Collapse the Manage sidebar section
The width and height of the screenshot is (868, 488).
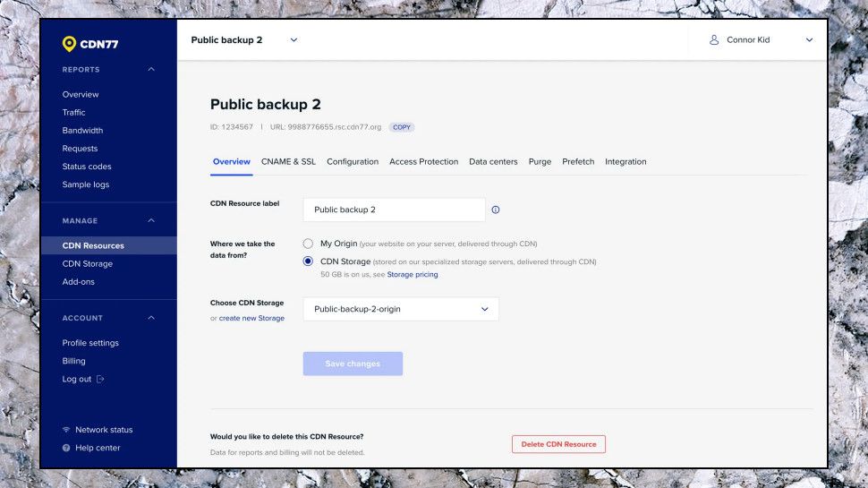151,220
